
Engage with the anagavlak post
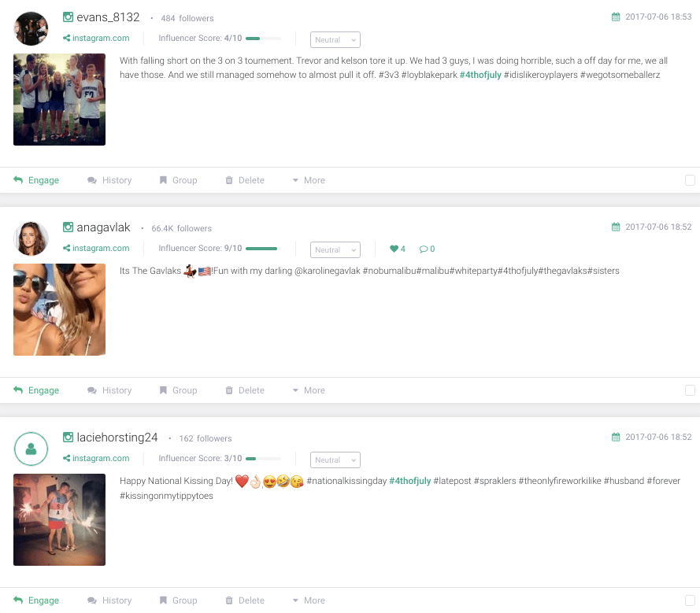coord(36,390)
